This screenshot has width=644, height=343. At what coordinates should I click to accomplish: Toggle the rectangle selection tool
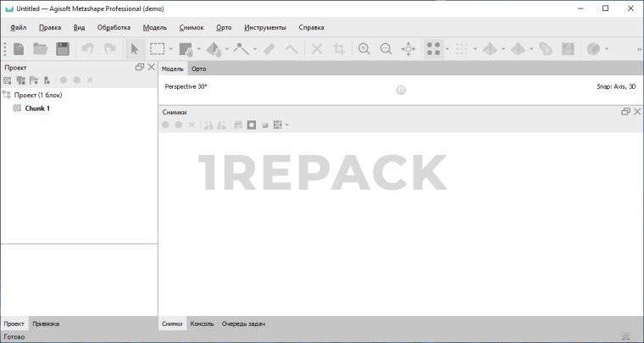tap(157, 49)
